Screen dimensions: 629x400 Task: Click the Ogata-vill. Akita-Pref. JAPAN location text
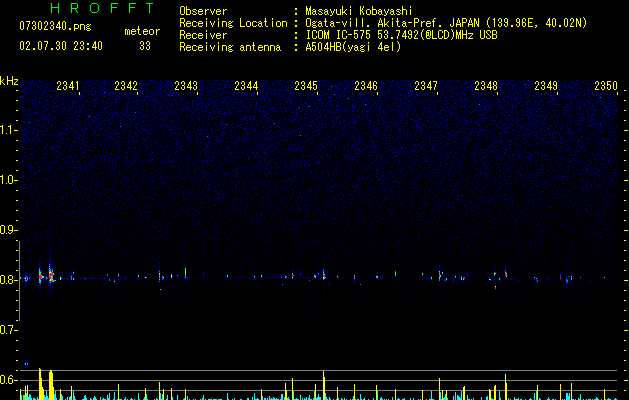(446, 23)
